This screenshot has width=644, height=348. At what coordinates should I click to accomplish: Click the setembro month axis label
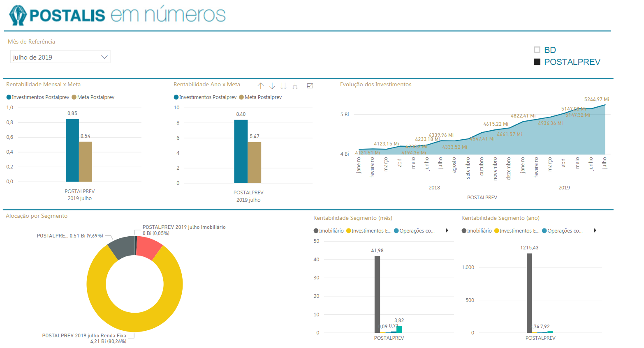pyautogui.click(x=468, y=168)
